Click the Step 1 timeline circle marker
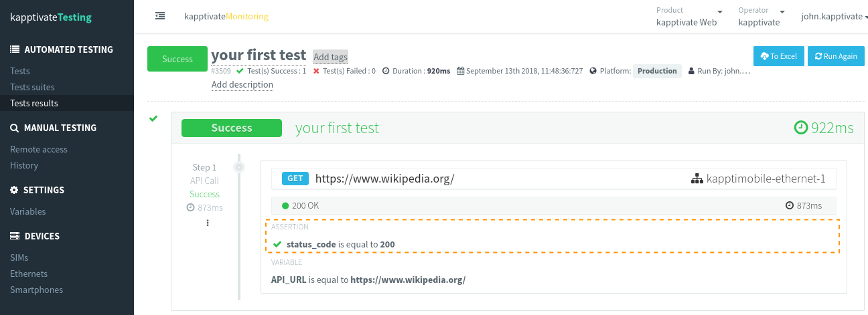The width and height of the screenshot is (868, 315). pyautogui.click(x=239, y=167)
